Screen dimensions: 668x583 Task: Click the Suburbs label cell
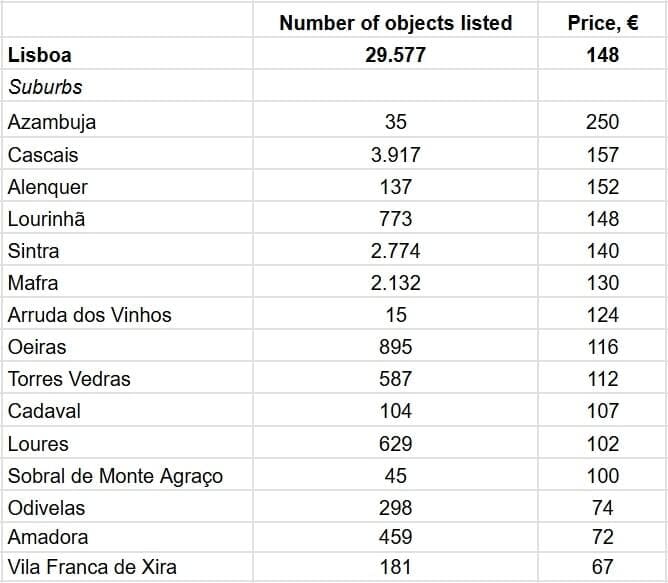click(x=45, y=87)
